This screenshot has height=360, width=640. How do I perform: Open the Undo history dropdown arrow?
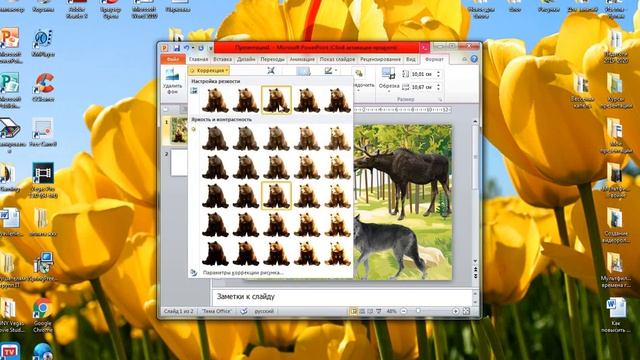click(x=193, y=49)
